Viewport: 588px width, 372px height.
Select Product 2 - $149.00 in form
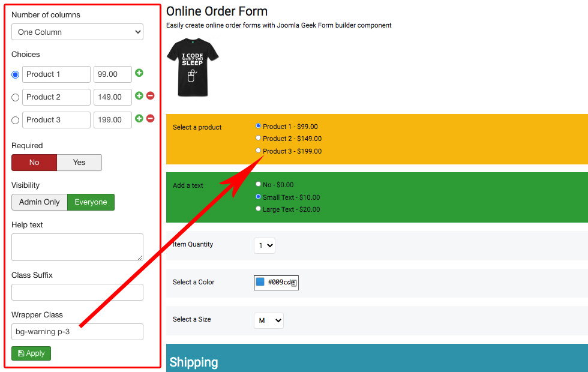(258, 138)
